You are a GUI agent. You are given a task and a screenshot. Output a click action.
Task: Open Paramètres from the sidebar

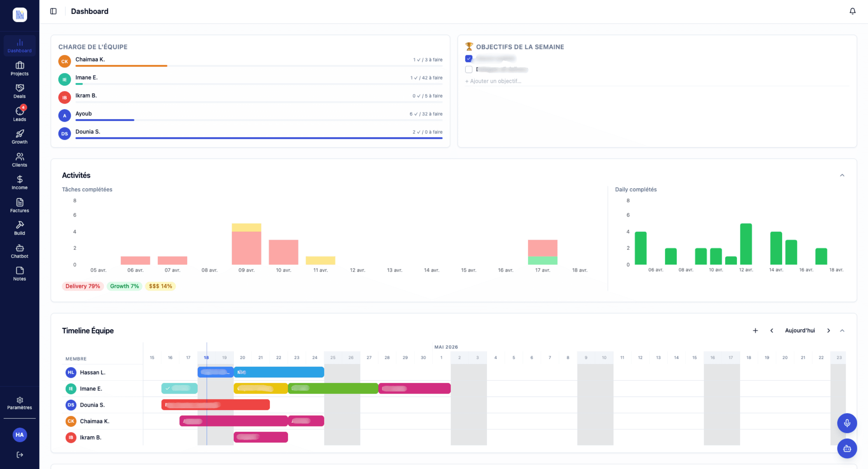point(19,403)
